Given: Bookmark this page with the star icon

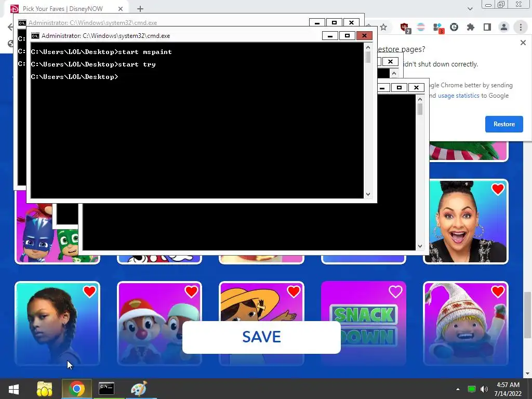Looking at the screenshot, I should point(383,27).
